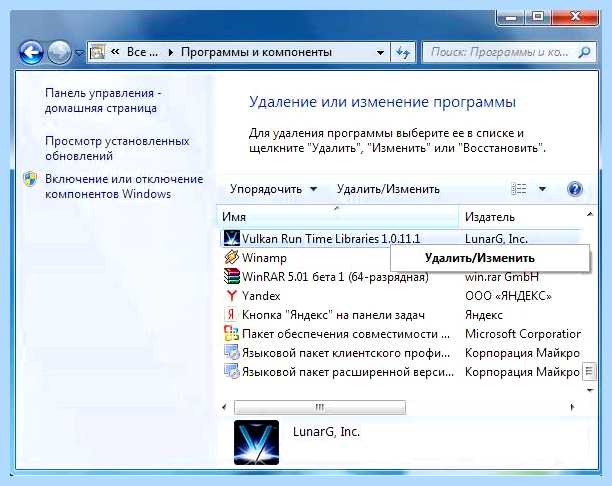The height and width of the screenshot is (486, 612).
Task: Select 'Кнопка "Яндекс" на панели задач' row
Action: pyautogui.click(x=333, y=315)
